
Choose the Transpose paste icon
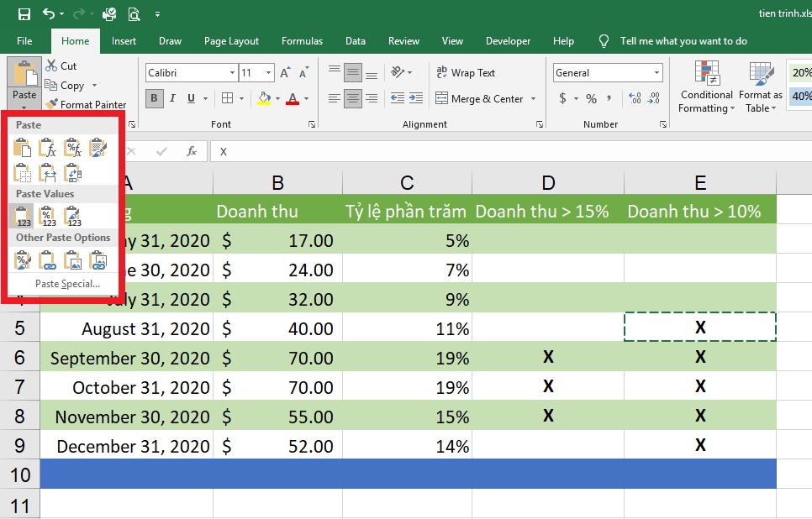(72, 173)
